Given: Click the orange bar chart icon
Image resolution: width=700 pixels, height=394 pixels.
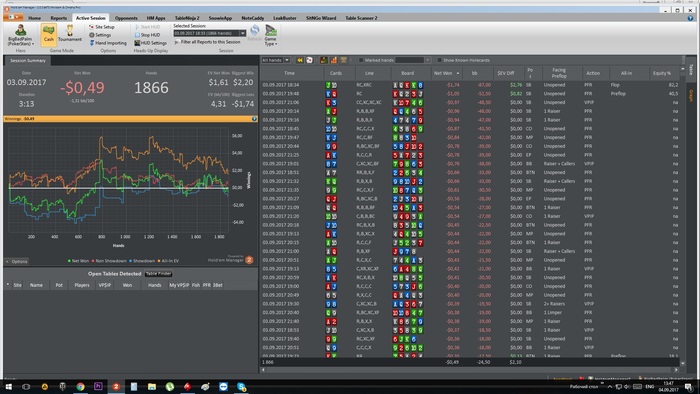Looking at the screenshot, I should [333, 60].
